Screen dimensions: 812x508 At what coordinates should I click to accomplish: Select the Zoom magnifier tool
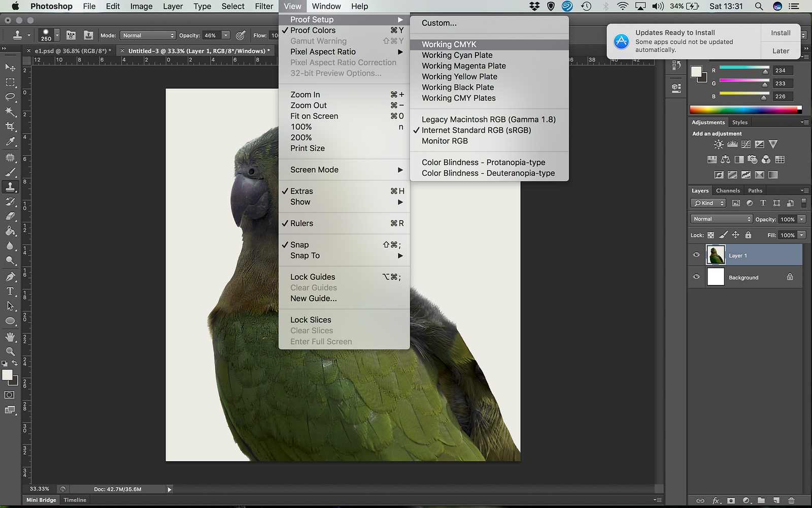pos(10,352)
